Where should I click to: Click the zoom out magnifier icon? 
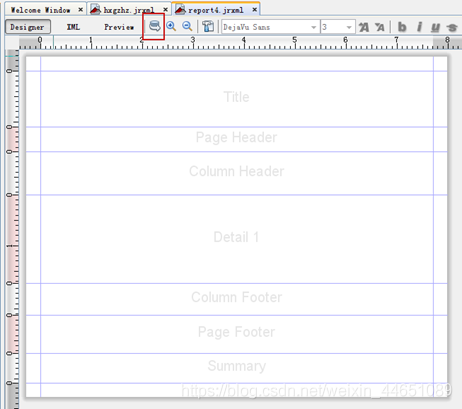187,26
